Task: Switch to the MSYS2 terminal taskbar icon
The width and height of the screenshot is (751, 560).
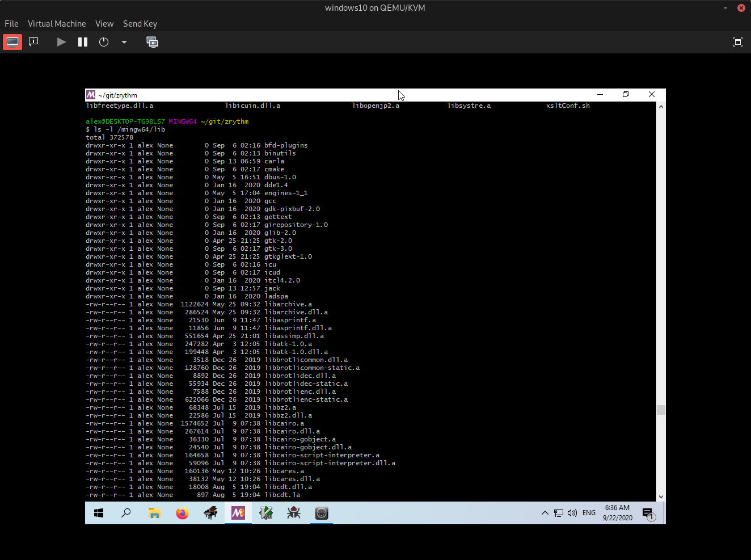Action: coord(238,513)
